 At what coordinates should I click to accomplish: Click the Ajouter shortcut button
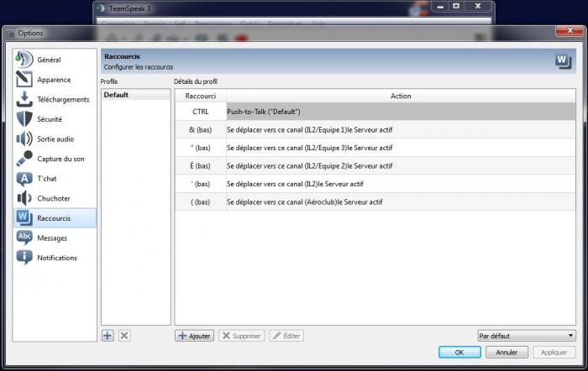click(x=195, y=336)
